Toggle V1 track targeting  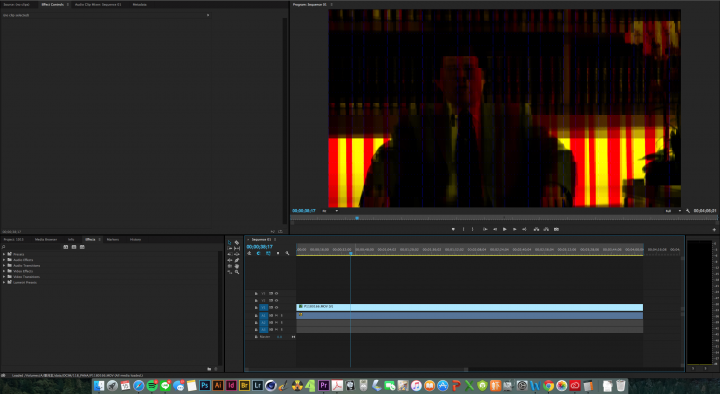[264, 308]
